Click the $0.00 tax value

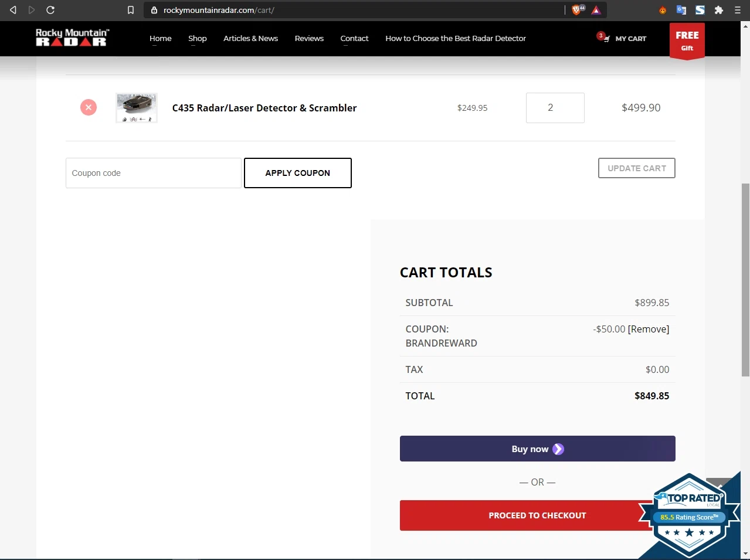[657, 369]
